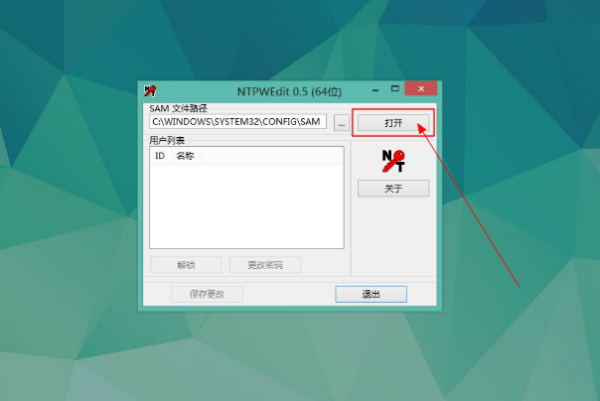Close the NTPWEdit window with red X
600x401 pixels.
point(421,89)
